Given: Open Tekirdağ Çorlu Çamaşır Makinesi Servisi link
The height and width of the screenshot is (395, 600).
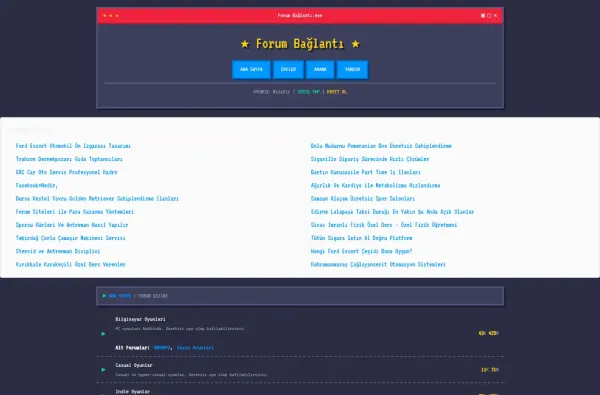Looking at the screenshot, I should coord(70,238).
